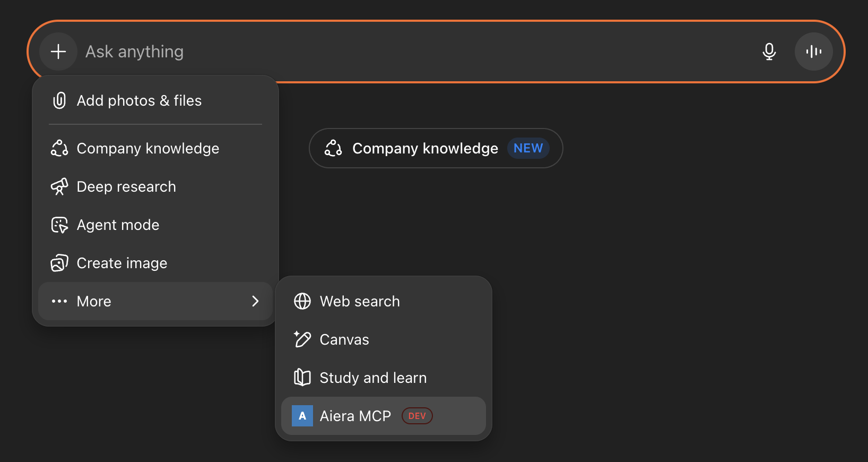The image size is (868, 462).
Task: Click the Study and learn book icon
Action: 302,378
